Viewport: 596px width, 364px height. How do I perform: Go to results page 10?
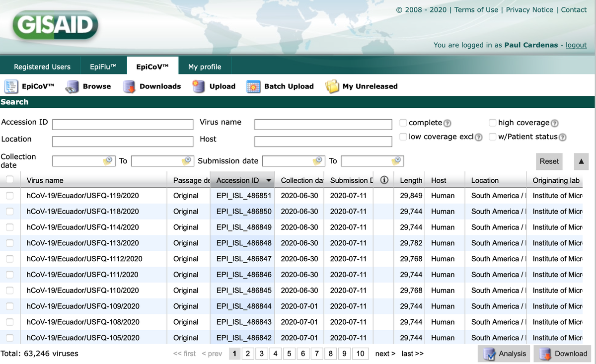point(360,354)
